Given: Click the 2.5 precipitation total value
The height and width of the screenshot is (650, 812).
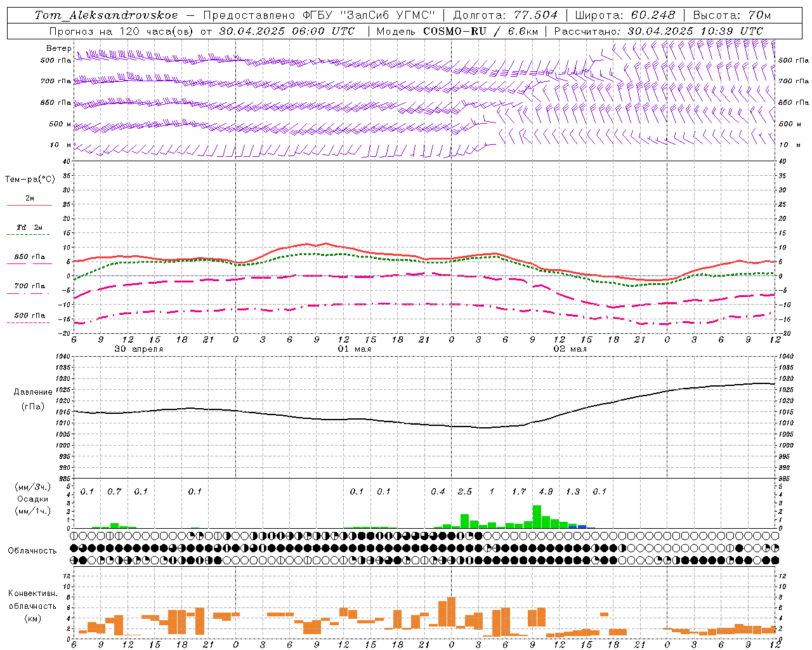Looking at the screenshot, I should (x=465, y=491).
